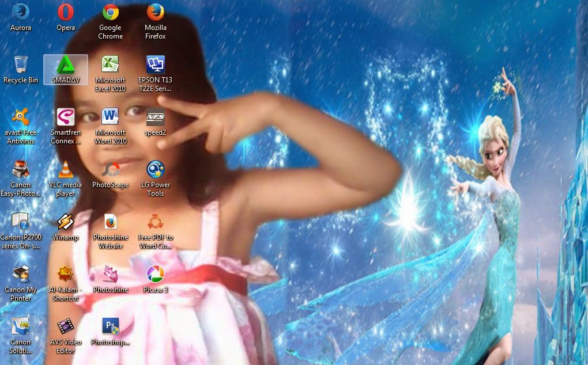Screen dimensions: 588x365
Task: Select the Aurora browser desktop icon
Action: tap(21, 12)
